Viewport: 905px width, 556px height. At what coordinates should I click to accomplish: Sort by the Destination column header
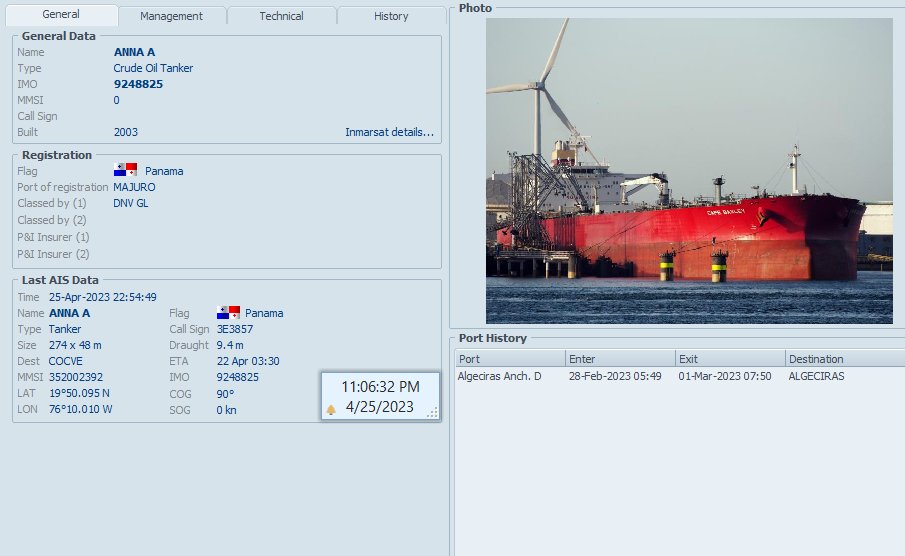(x=845, y=359)
